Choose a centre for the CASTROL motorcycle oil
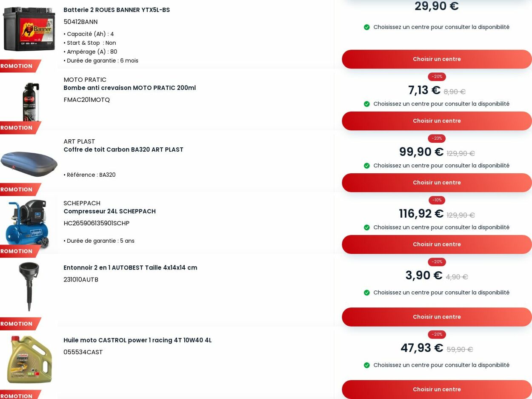Screen dimensions: 532x399 (x=437, y=389)
